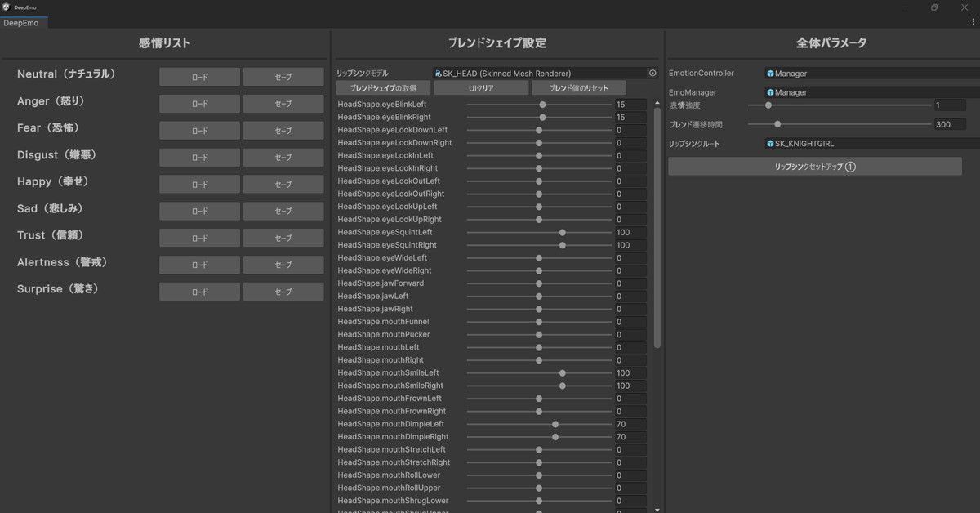Click the cube icon beside SK_KNIGHTGIRL
Viewport: 980px width, 513px height.
pos(770,144)
